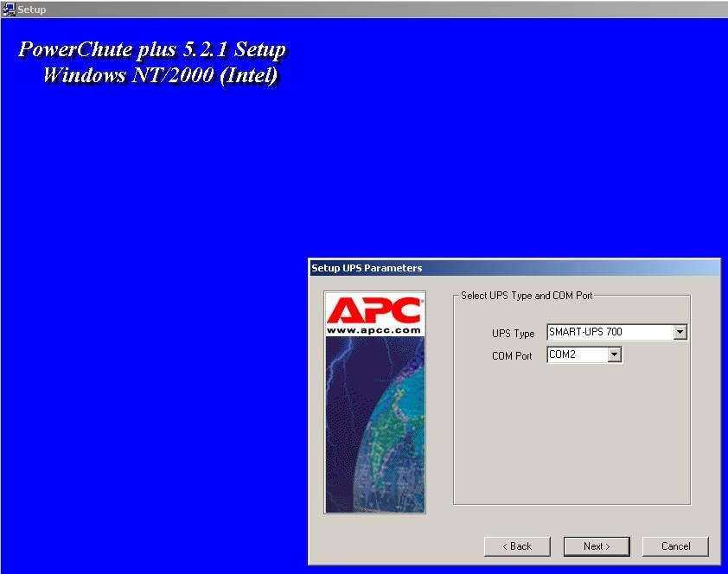Click 'PowerChute plus 5.2.1 Setup' heading
This screenshot has width=728, height=574.
152,49
